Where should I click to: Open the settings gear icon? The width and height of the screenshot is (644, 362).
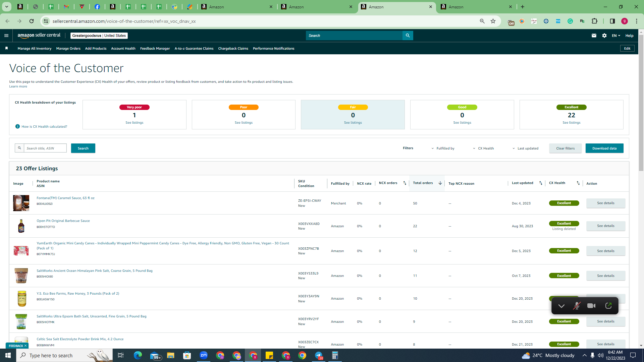click(x=604, y=36)
